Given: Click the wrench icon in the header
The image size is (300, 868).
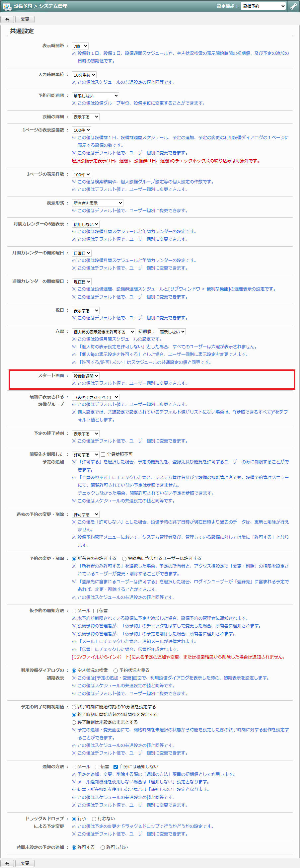Looking at the screenshot, I should coord(294,6).
